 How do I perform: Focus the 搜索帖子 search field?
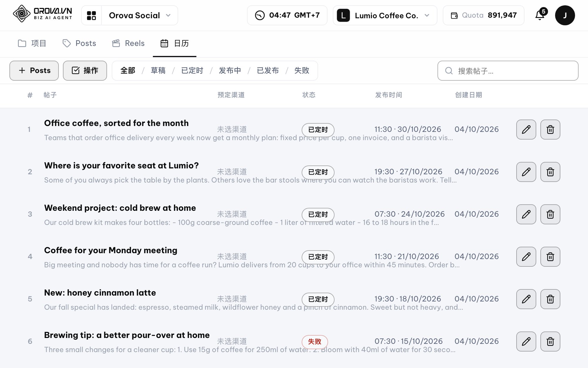pyautogui.click(x=508, y=71)
